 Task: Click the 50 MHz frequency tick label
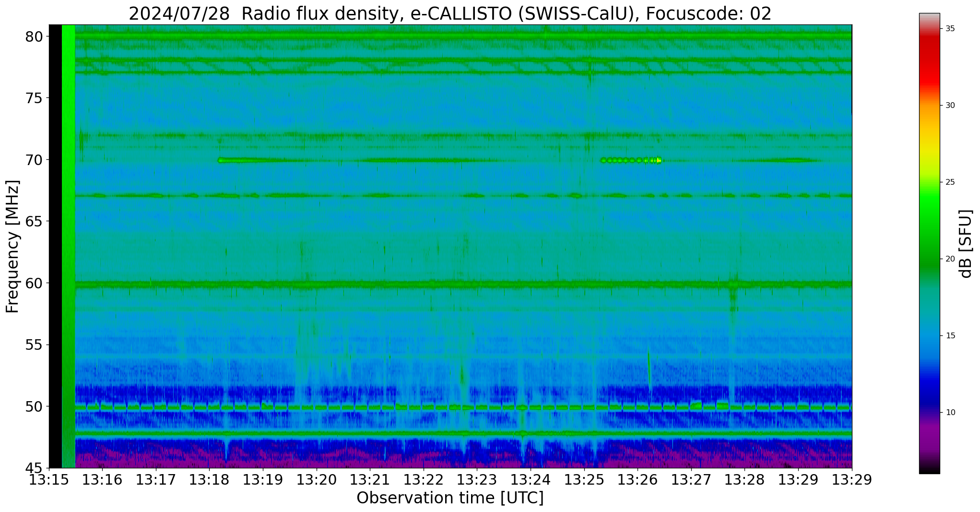(34, 406)
